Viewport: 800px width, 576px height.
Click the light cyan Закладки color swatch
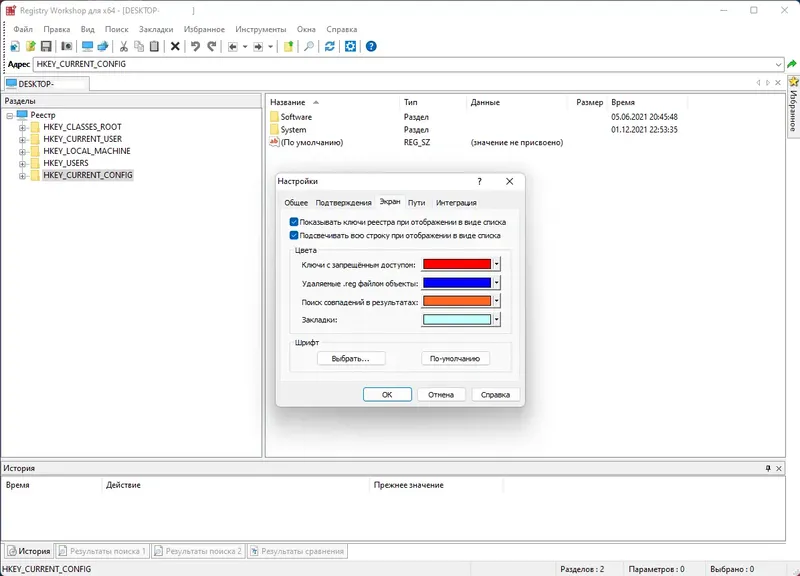pyautogui.click(x=457, y=319)
